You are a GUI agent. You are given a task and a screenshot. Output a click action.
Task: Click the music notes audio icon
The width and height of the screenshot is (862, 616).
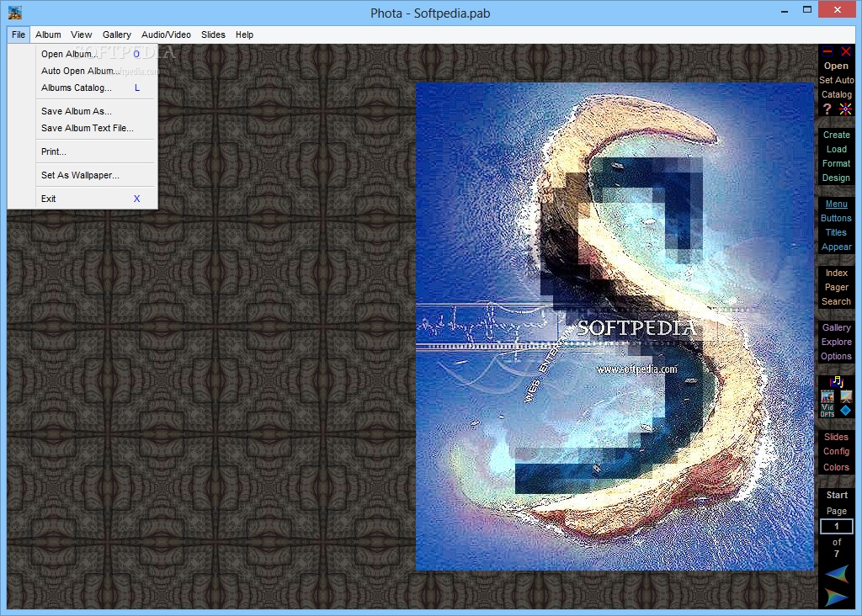coord(836,381)
